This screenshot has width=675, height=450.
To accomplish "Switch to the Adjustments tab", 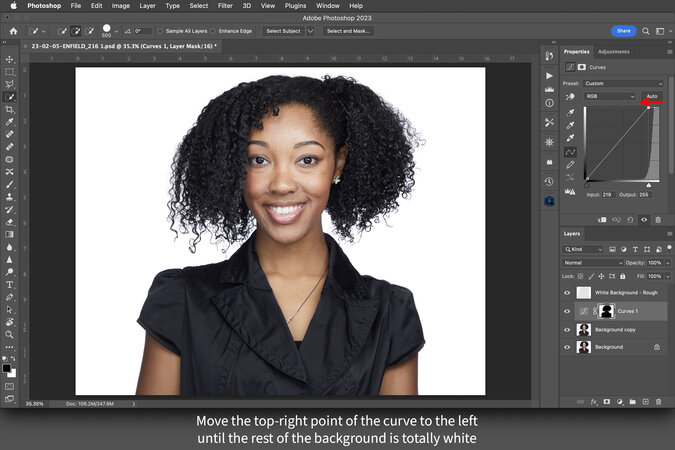I will pyautogui.click(x=613, y=51).
